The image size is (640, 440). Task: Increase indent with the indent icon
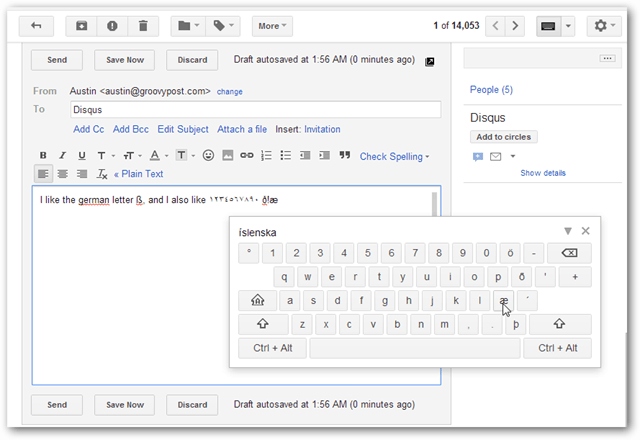324,156
